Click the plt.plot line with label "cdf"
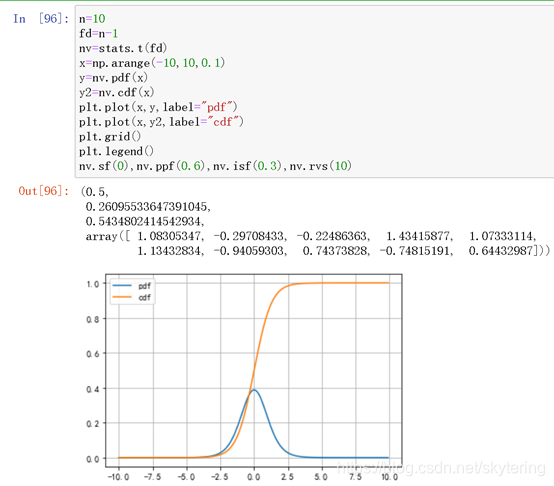Viewport: 554px width, 486px height. (161, 122)
